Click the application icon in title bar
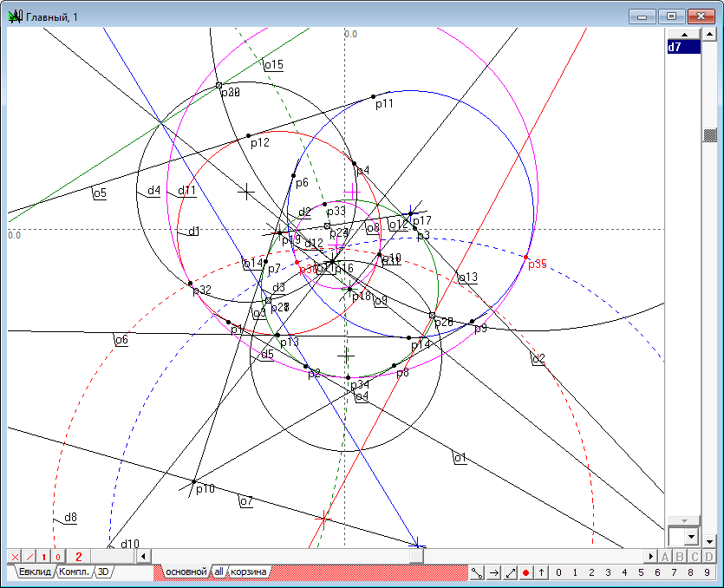Image resolution: width=724 pixels, height=588 pixels. (16, 17)
